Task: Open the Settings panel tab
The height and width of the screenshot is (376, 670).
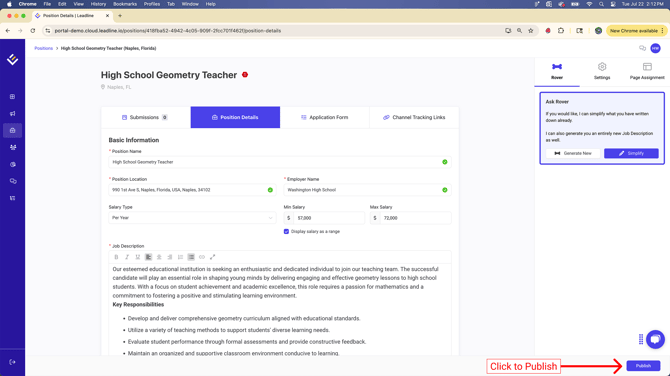Action: (x=602, y=71)
